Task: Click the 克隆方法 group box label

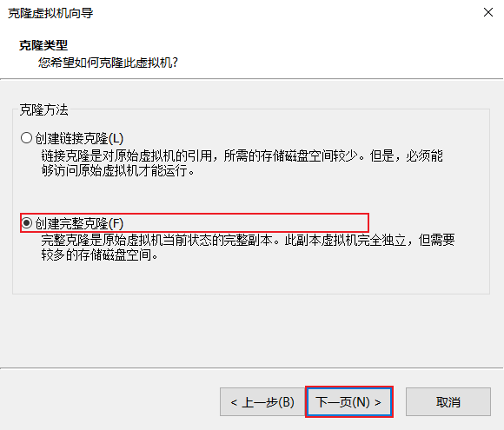Action: coord(43,109)
